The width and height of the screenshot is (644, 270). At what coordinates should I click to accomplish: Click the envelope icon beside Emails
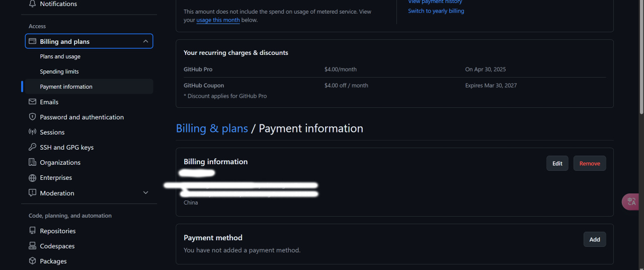[x=32, y=102]
